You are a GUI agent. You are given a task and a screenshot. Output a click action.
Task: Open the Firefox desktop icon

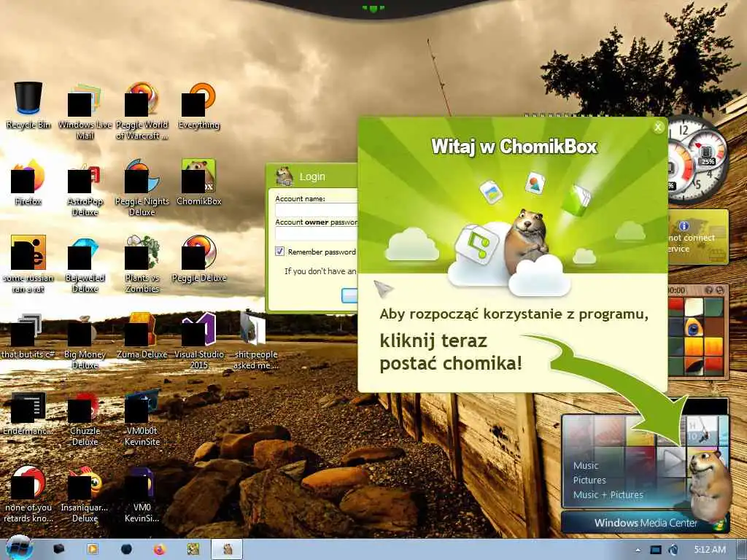(28, 182)
